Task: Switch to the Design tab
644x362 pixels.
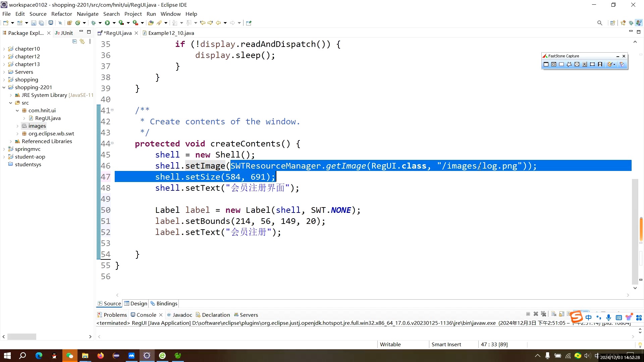Action: click(138, 303)
